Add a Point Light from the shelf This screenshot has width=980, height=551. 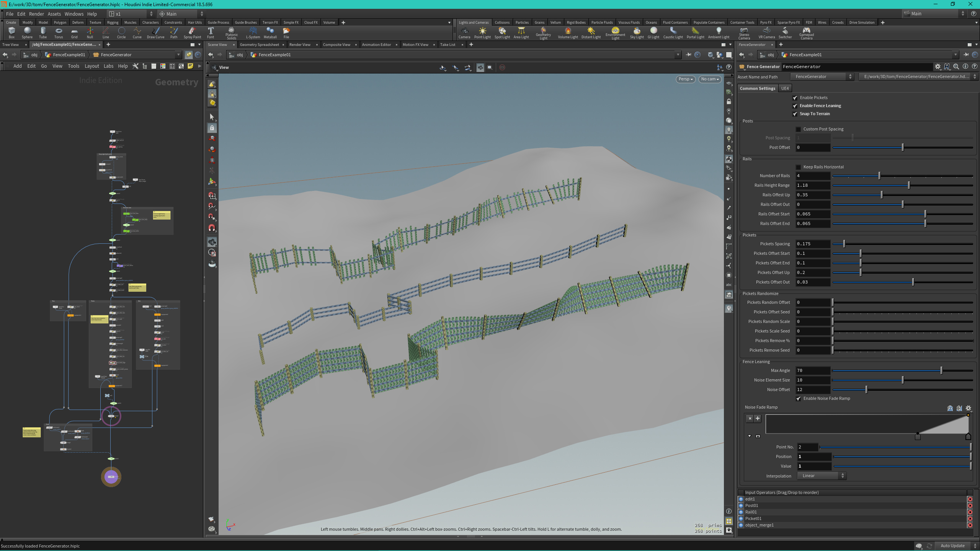(482, 33)
